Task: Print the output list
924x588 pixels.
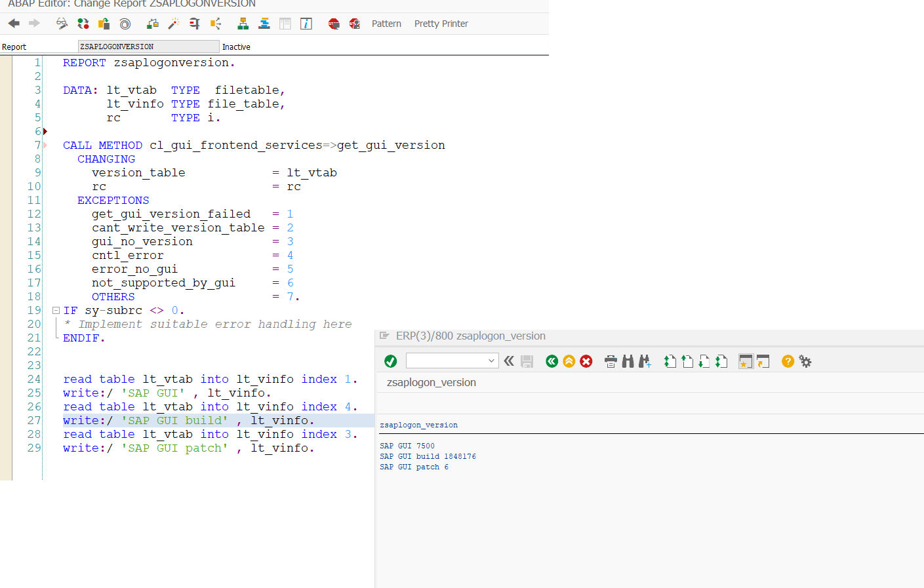Action: click(x=611, y=361)
